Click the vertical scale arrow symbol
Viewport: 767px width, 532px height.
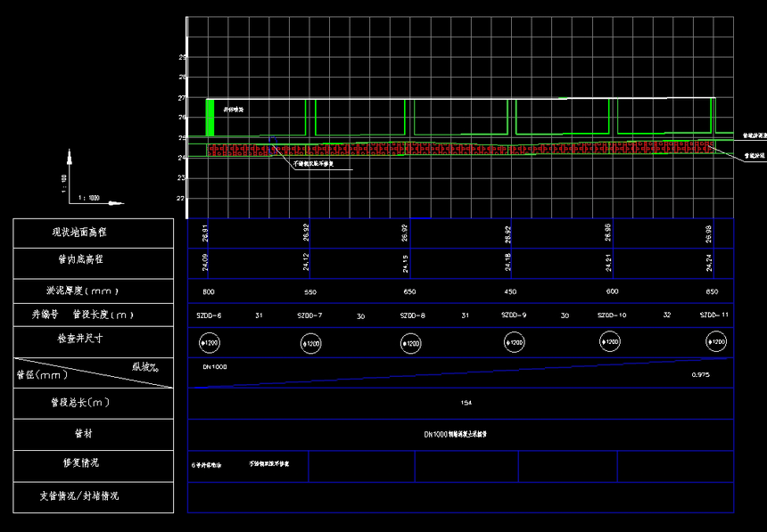(x=69, y=157)
